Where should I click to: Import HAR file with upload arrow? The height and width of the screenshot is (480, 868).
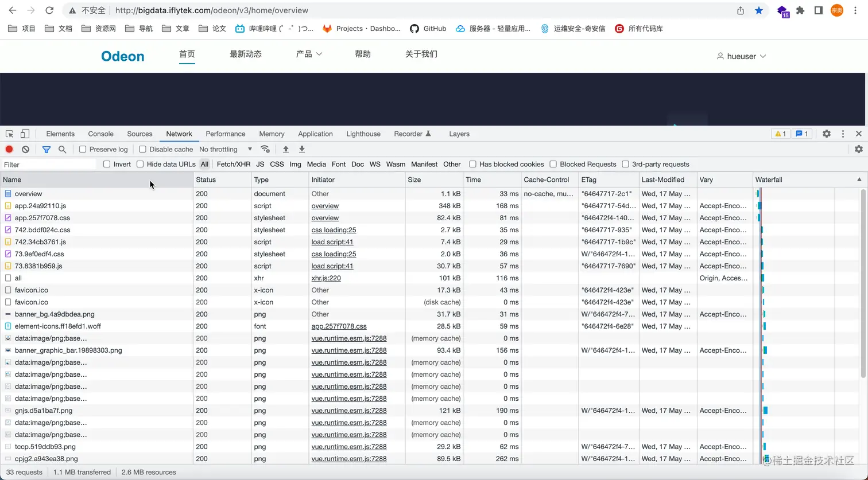pos(285,149)
